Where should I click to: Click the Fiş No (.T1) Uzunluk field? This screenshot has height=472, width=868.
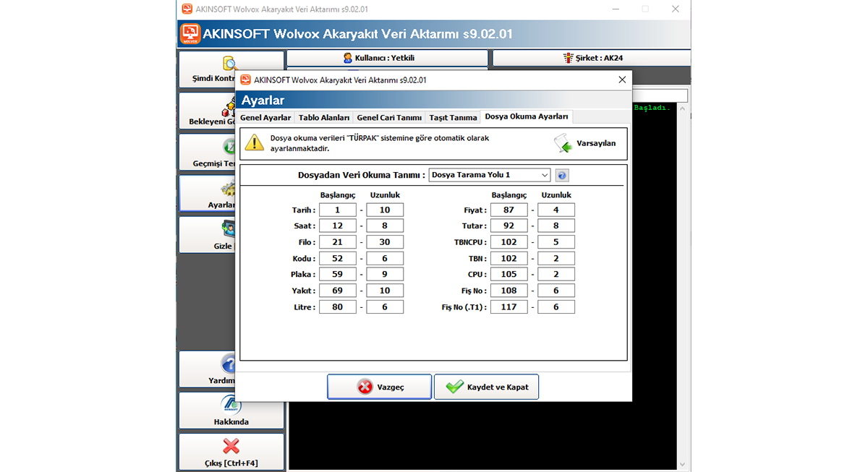pyautogui.click(x=556, y=307)
